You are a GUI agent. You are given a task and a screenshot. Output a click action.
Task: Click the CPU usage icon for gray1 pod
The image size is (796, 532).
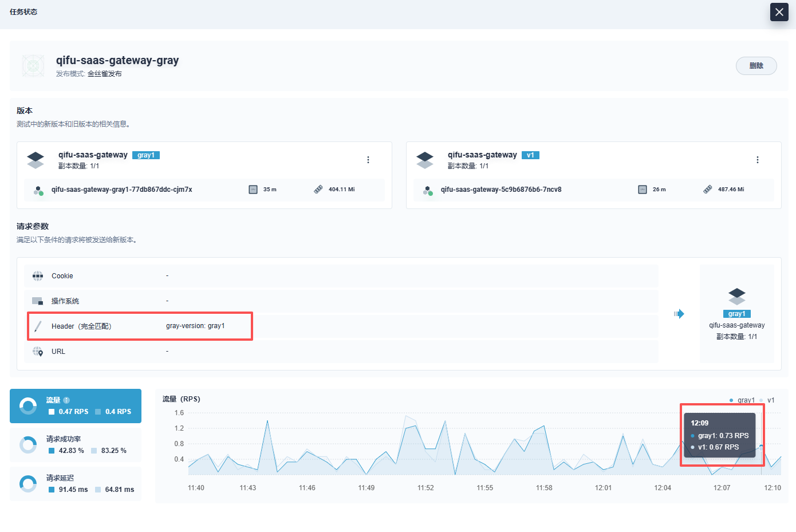pos(253,190)
